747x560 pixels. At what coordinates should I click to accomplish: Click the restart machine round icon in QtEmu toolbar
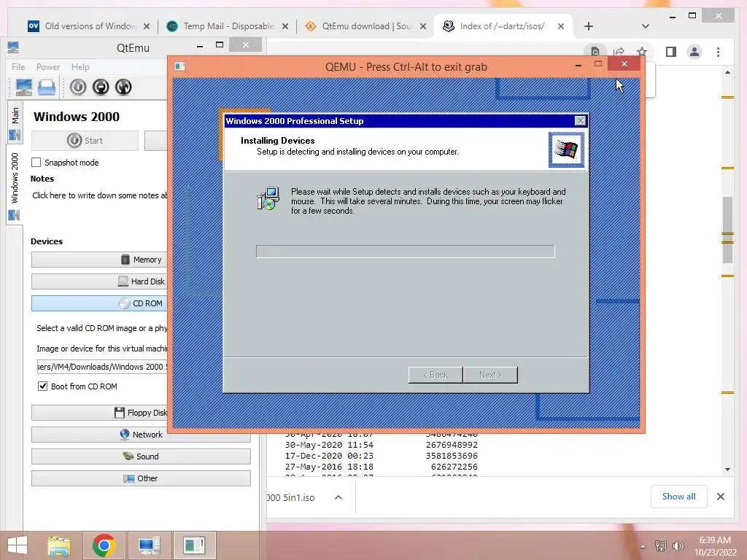coord(123,87)
